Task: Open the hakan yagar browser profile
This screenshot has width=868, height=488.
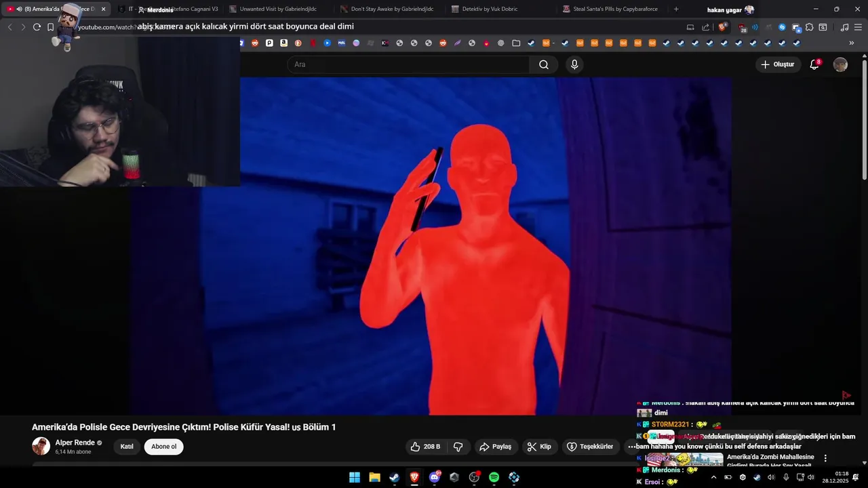Action: tap(730, 9)
